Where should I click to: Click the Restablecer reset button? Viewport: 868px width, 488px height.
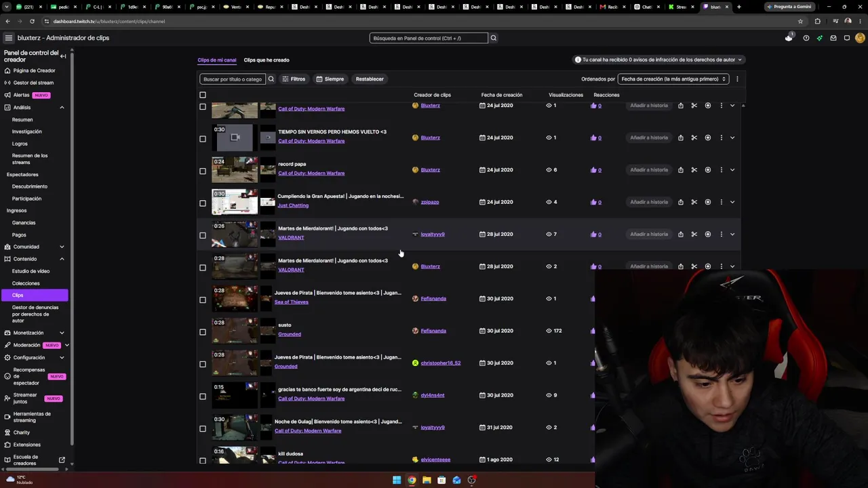(x=370, y=79)
